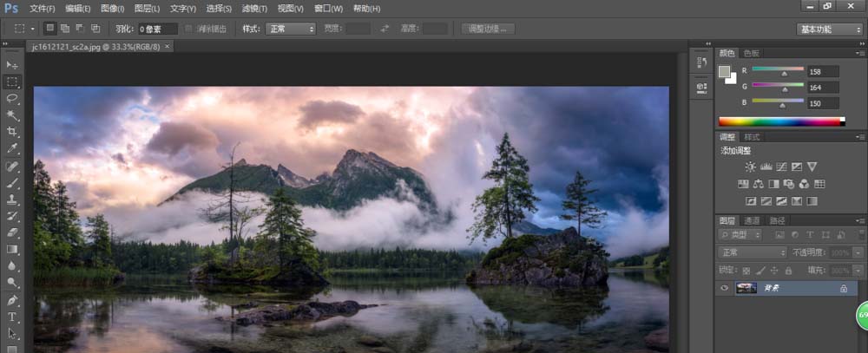This screenshot has height=353, width=868.
Task: Switch to the 色板 tab
Action: tap(751, 53)
